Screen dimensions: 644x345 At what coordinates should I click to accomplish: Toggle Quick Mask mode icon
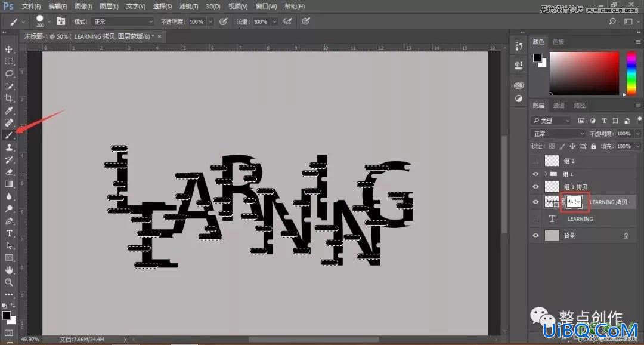[8, 332]
